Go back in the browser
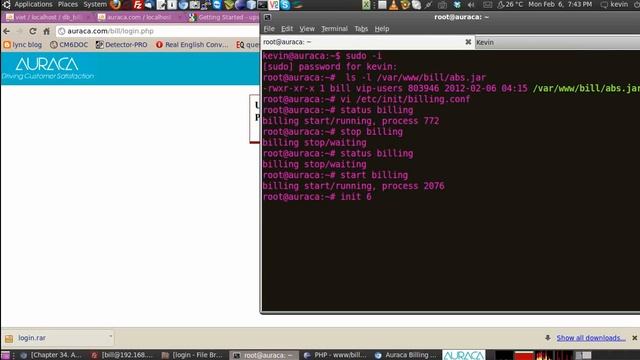This screenshot has width=640, height=360. click(7, 31)
